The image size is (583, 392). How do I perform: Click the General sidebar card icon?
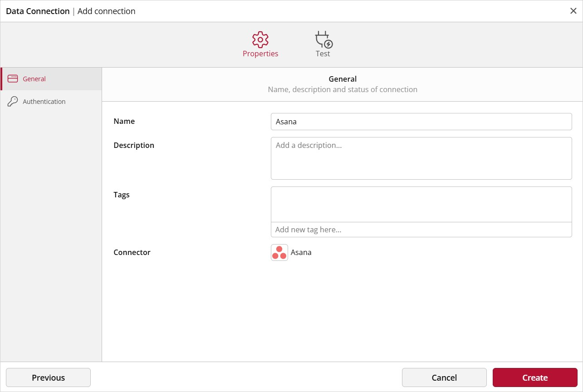(x=13, y=79)
